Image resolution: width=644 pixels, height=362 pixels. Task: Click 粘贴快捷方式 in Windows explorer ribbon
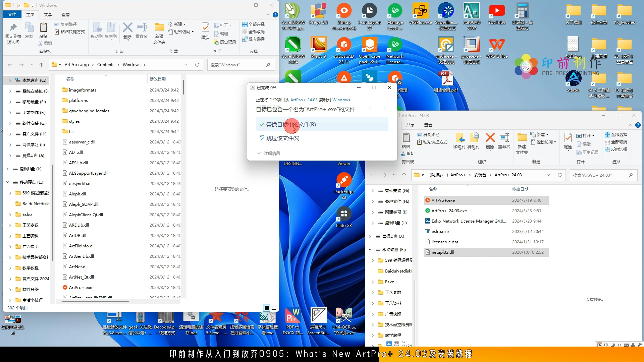point(70,32)
